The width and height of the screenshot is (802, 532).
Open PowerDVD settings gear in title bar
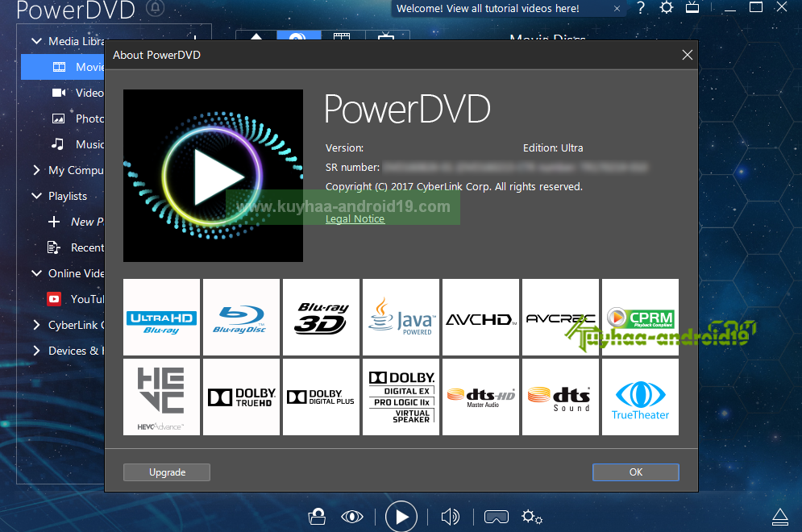tap(666, 8)
